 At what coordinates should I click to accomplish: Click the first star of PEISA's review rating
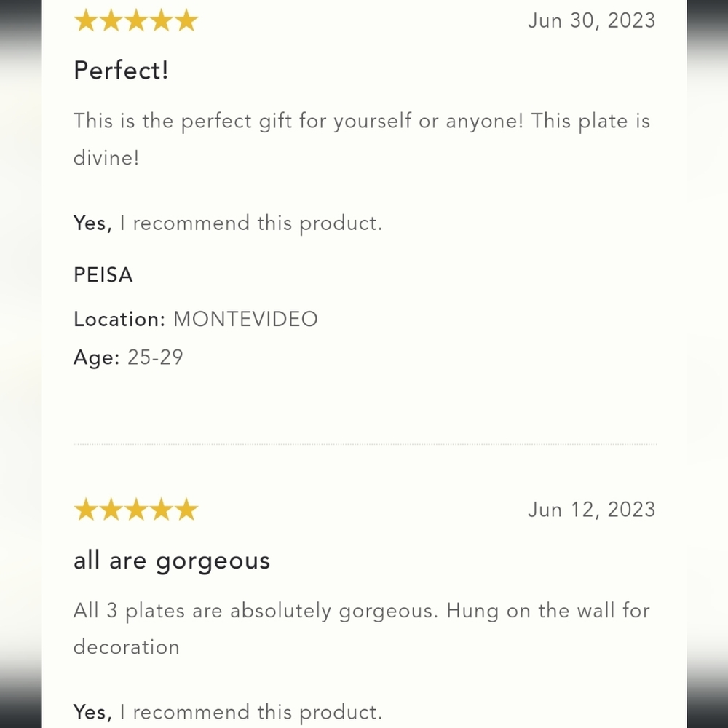click(x=86, y=21)
